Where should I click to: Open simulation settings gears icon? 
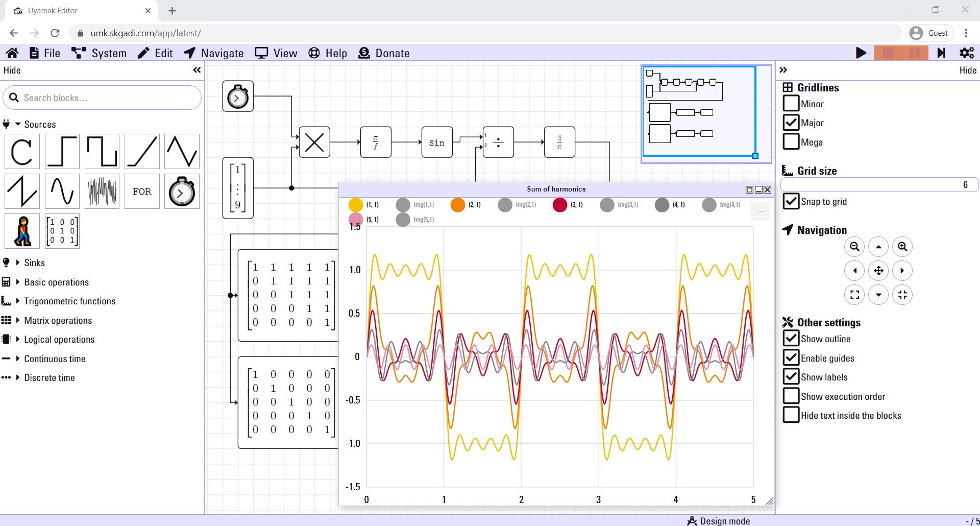click(967, 53)
